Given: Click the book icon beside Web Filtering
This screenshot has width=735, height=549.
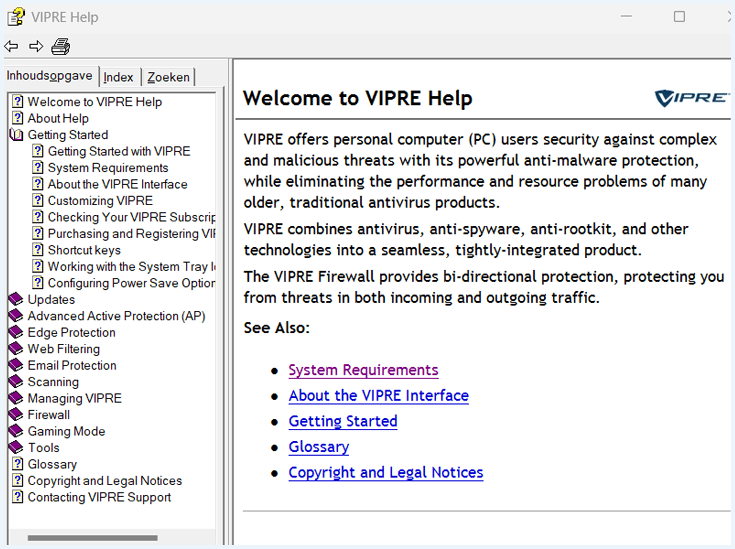Looking at the screenshot, I should click(x=16, y=348).
